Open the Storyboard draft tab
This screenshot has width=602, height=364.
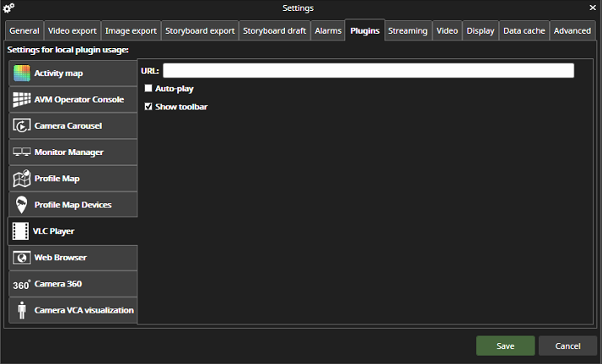click(275, 30)
